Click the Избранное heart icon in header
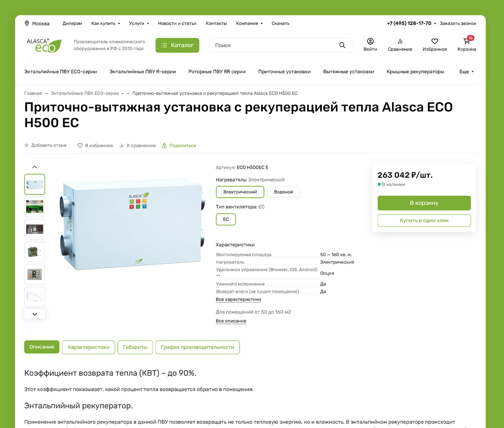 [435, 41]
